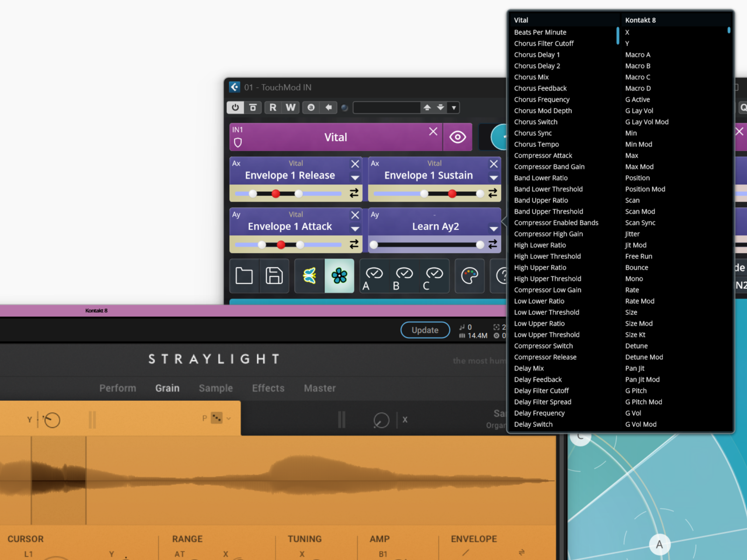Screen dimensions: 747x560
Task: Toggle the plugin power button in TouchMod toolbar
Action: tap(235, 107)
